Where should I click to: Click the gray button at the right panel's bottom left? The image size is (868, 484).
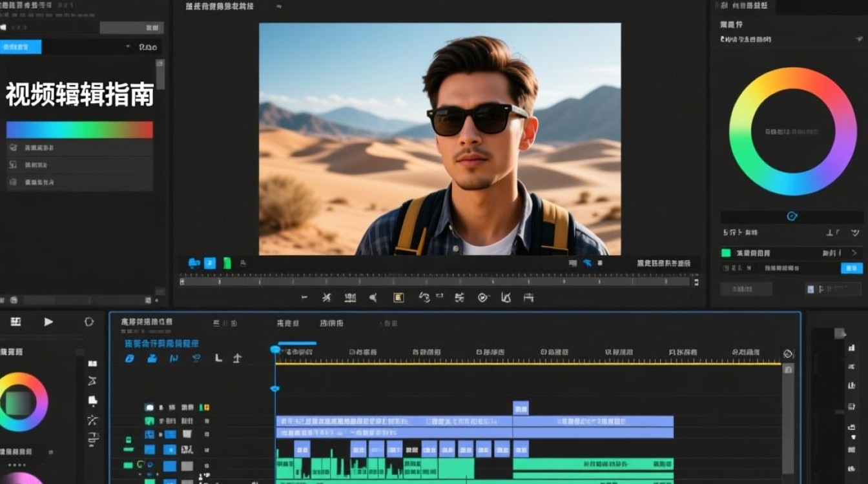coord(746,289)
